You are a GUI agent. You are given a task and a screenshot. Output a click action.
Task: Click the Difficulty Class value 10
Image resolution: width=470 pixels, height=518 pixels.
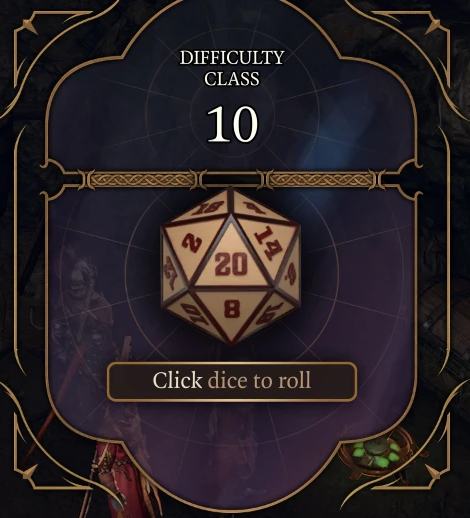pyautogui.click(x=232, y=124)
